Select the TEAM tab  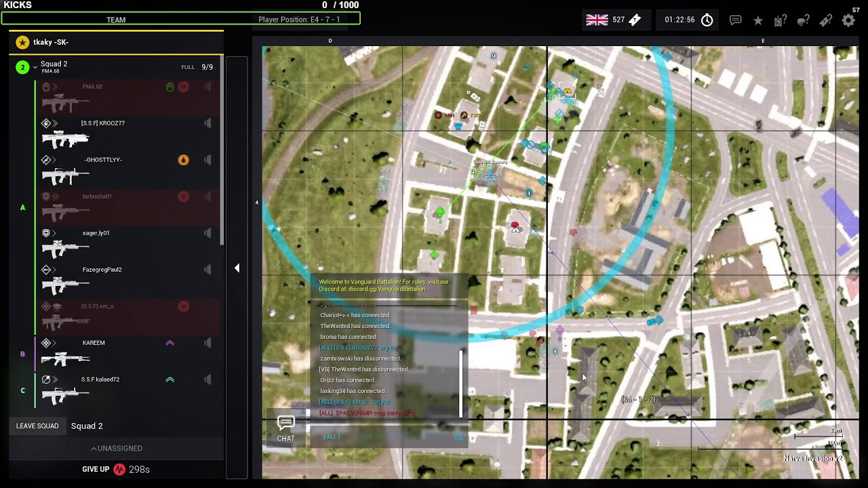(116, 20)
